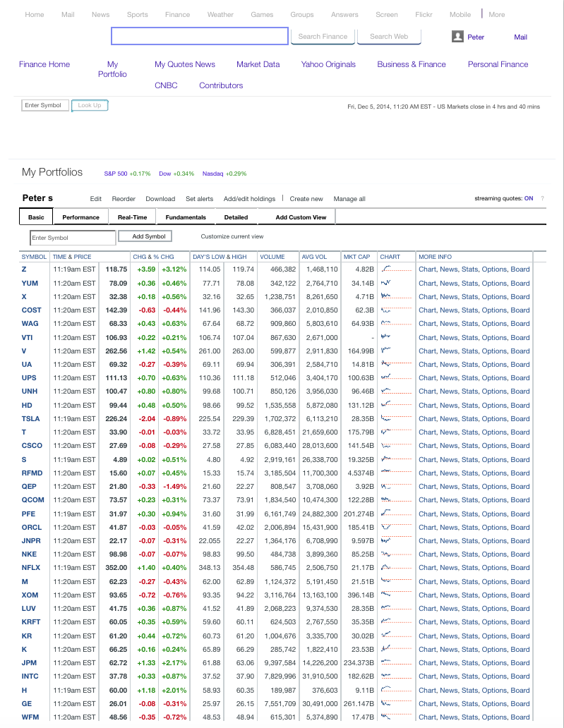This screenshot has width=564, height=728.
Task: Click Reorder portfolio option
Action: click(124, 199)
